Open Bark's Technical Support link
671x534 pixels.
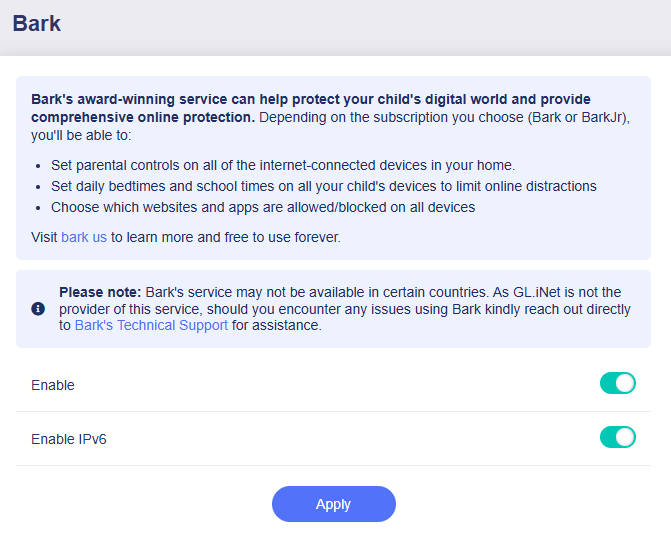151,325
